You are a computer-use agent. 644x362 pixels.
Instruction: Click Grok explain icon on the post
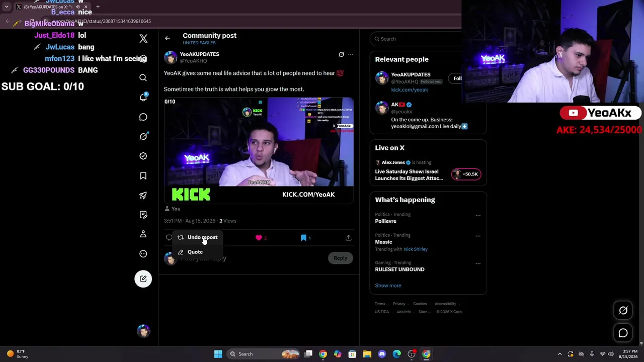[x=341, y=54]
